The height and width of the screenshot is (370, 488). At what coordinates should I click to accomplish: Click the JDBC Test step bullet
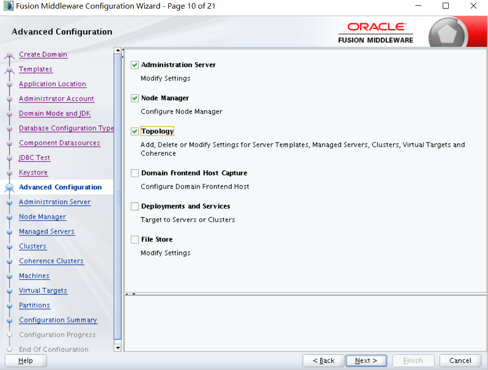pyautogui.click(x=9, y=158)
